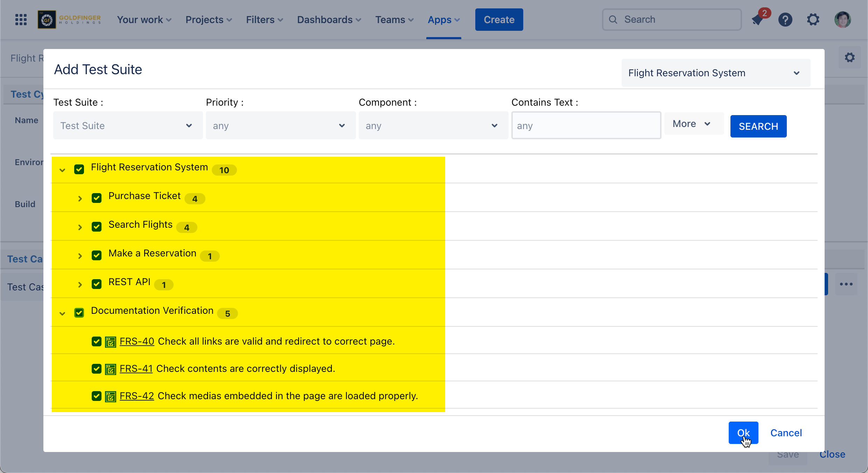Open the Priority dropdown
The width and height of the screenshot is (868, 473).
click(x=280, y=126)
